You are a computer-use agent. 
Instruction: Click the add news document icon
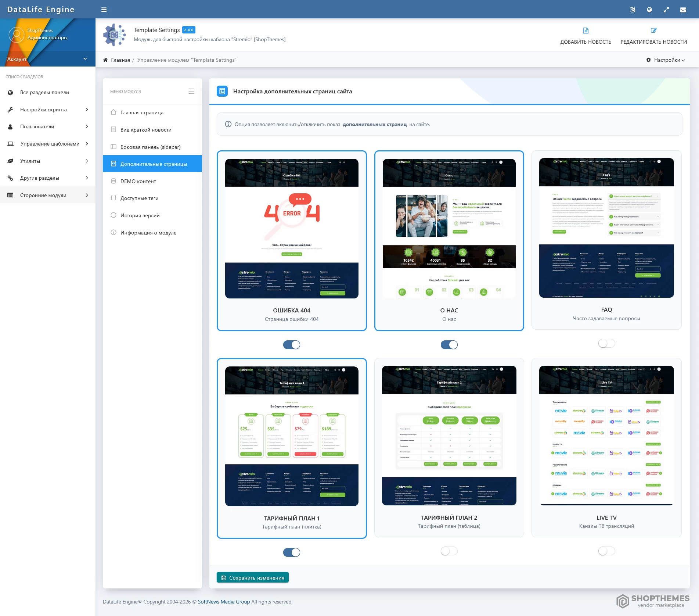585,31
